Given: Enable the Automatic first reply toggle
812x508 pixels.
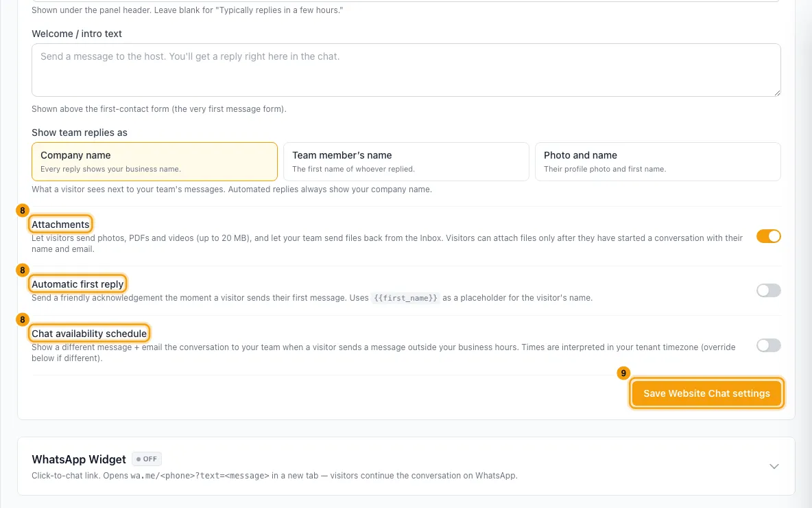Looking at the screenshot, I should coord(769,290).
